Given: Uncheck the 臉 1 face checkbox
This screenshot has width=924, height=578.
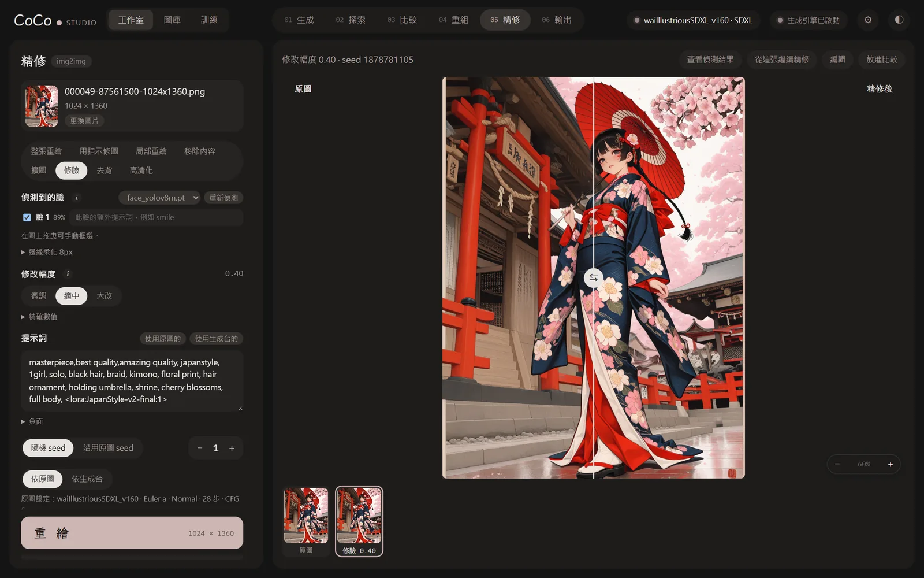Looking at the screenshot, I should pyautogui.click(x=27, y=217).
